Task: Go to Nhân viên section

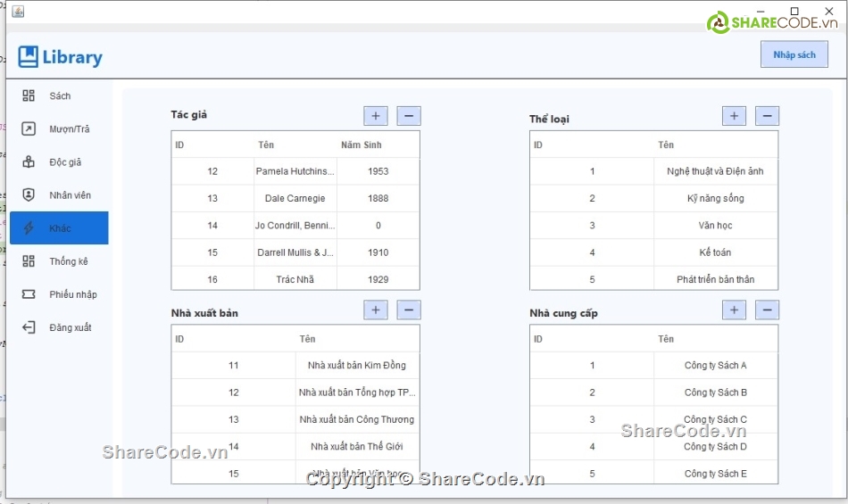Action: 59,194
